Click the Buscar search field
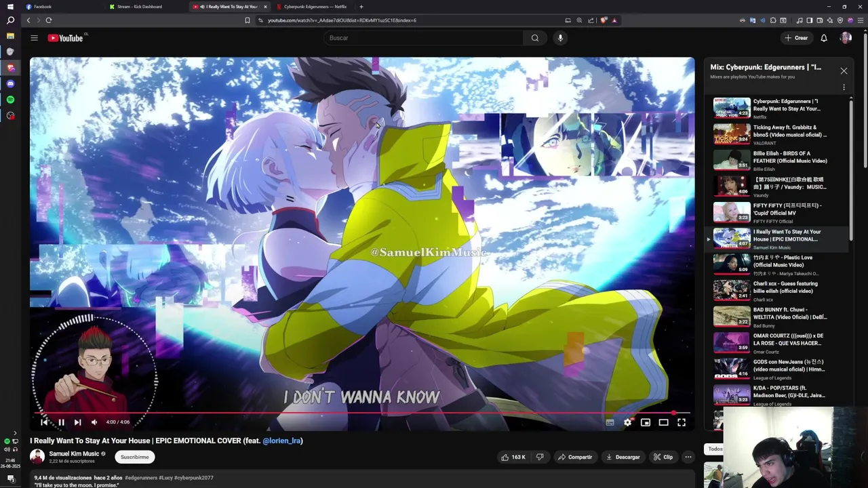Image resolution: width=868 pixels, height=488 pixels. point(423,38)
